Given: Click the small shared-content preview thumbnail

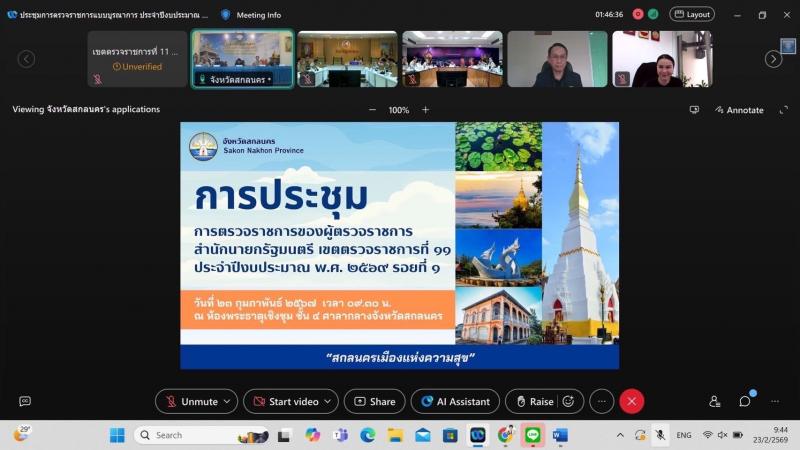Looking at the screenshot, I should coord(788,46).
